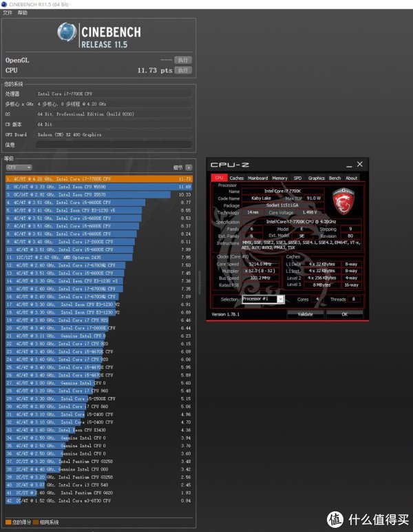Viewport: 413px width, 532px height.
Task: Switch to Graphics tab in CPU-Z
Action: 317,178
